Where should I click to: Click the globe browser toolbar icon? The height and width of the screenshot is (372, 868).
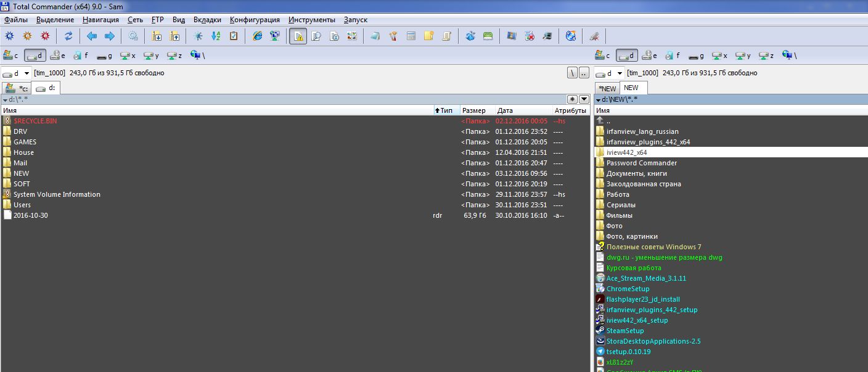[571, 36]
